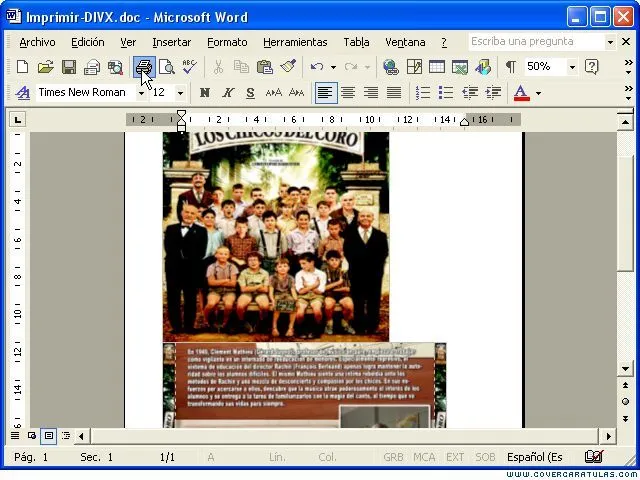Toggle right text alignment
Screen dimensions: 640x480
point(371,93)
